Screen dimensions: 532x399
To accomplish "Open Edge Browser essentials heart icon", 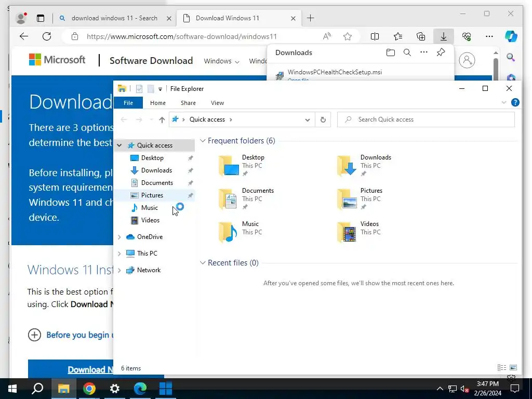I will [x=467, y=36].
